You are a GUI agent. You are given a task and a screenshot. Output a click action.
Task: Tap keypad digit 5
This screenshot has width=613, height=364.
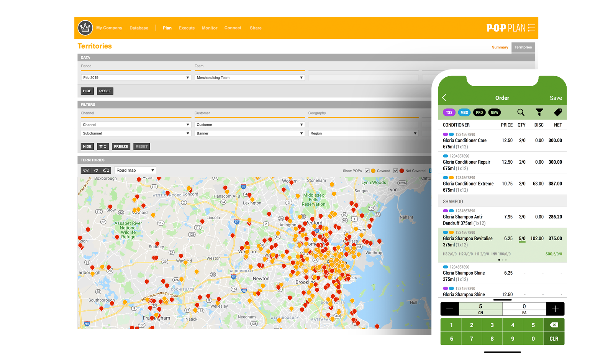click(533, 325)
